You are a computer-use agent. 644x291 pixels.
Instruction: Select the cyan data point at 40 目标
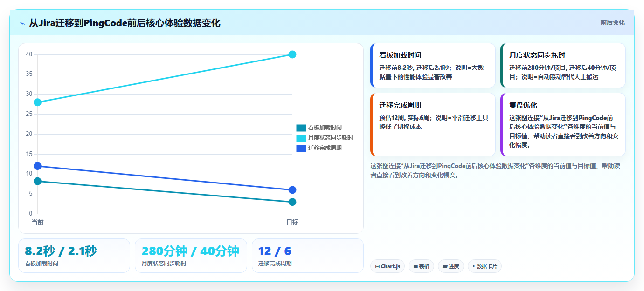(x=292, y=54)
